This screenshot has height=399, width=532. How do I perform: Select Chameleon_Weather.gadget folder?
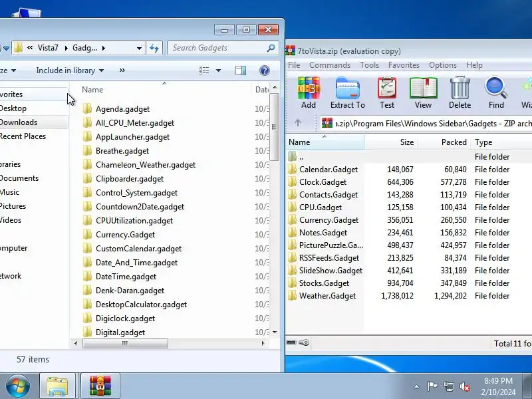(x=146, y=164)
